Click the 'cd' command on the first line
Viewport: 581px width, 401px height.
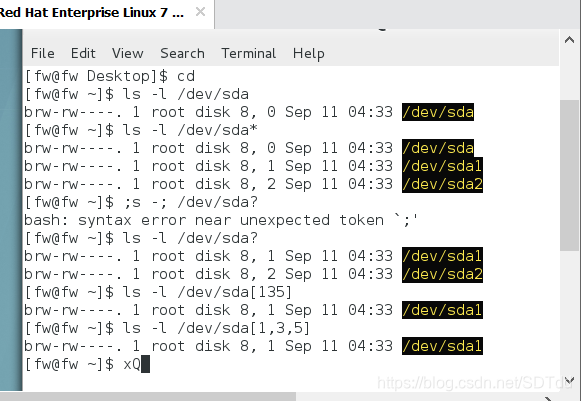pyautogui.click(x=186, y=76)
